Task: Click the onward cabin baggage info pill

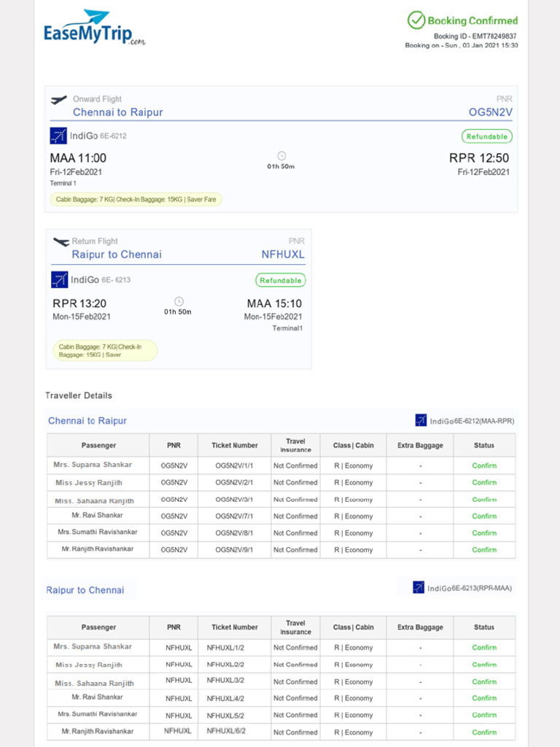Action: pos(136,199)
